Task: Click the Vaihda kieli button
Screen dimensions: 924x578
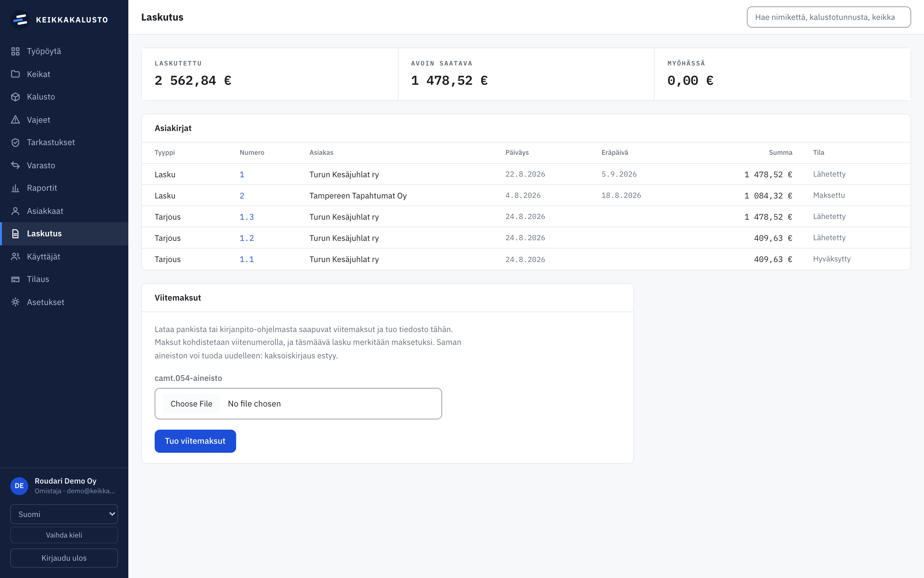Action: (64, 535)
